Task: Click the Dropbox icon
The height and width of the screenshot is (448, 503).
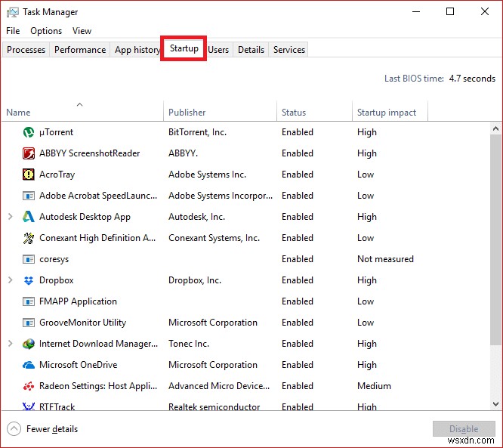Action: pos(29,280)
